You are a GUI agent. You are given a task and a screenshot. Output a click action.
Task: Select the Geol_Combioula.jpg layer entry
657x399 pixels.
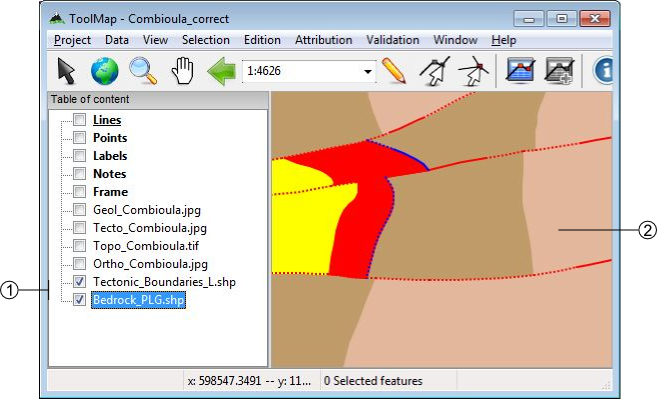click(147, 210)
